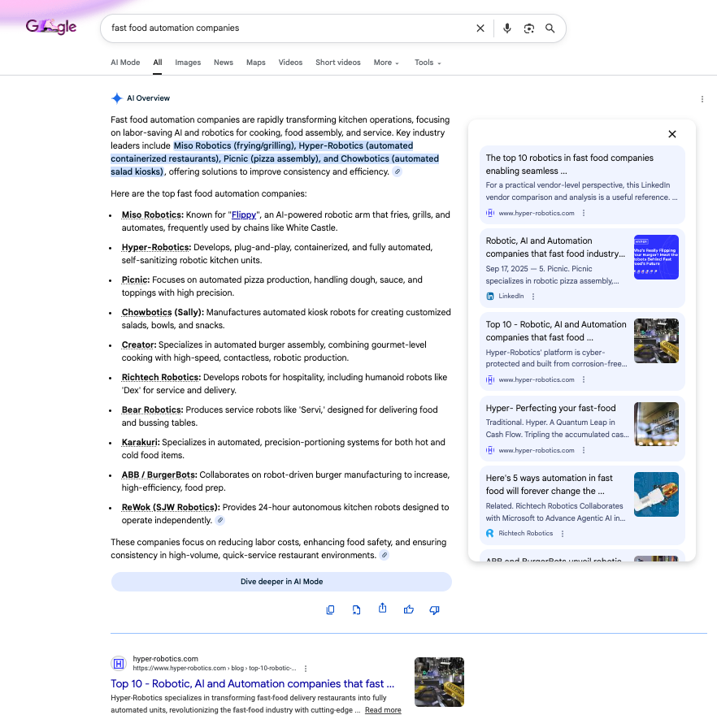Open options for LinkedIn source card
Viewport: 717px width, 728px height.
(533, 297)
